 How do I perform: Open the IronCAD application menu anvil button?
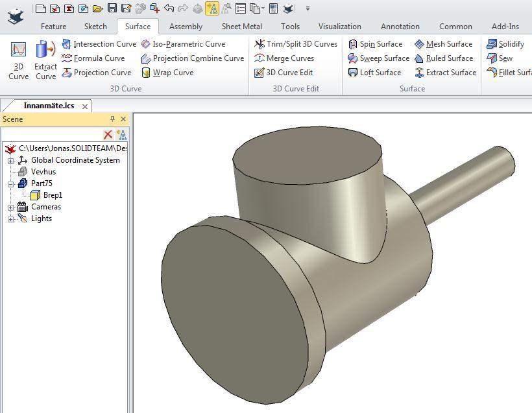(x=16, y=16)
